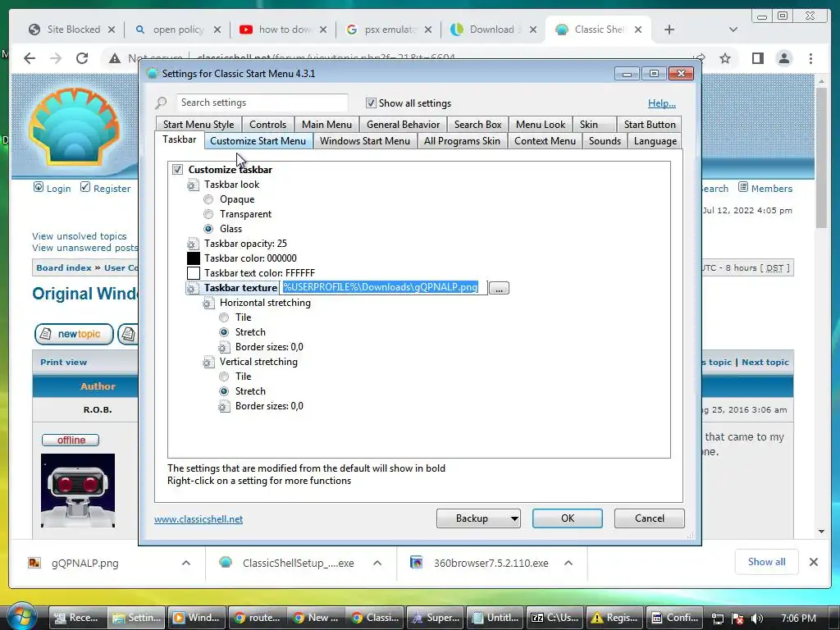The height and width of the screenshot is (630, 840).
Task: Open Chrome's tab search chevron
Action: point(733,30)
